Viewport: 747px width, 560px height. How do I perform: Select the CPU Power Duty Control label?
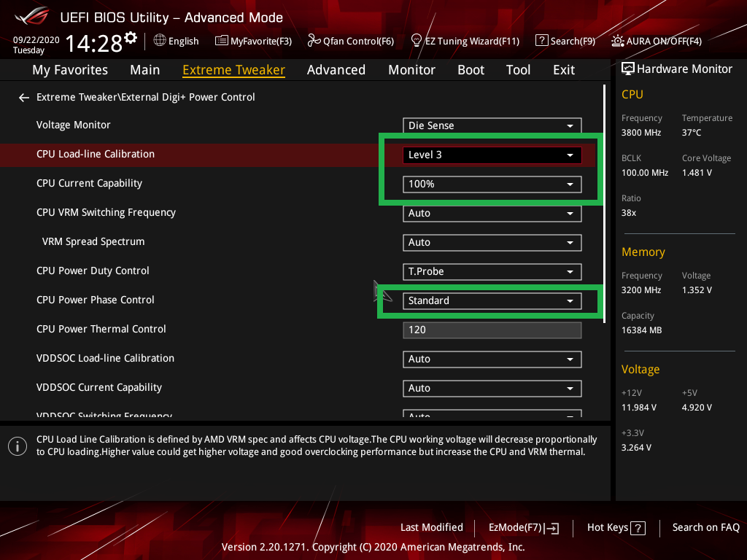click(x=93, y=271)
